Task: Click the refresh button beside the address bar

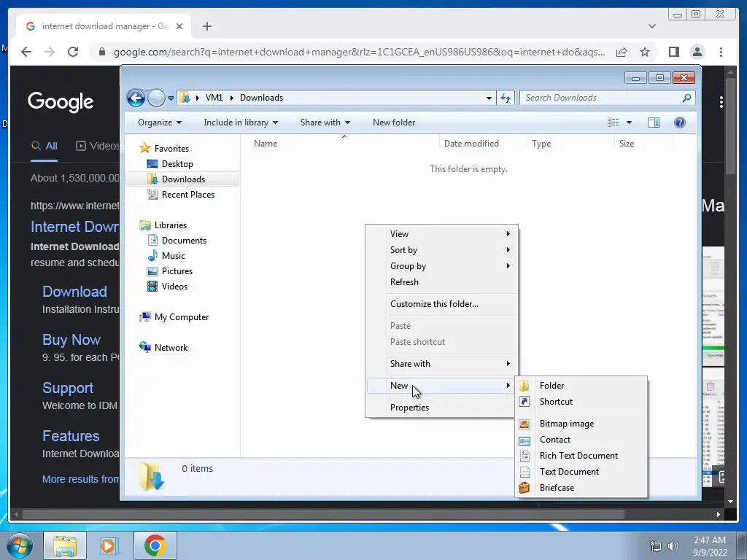Action: 506,98
